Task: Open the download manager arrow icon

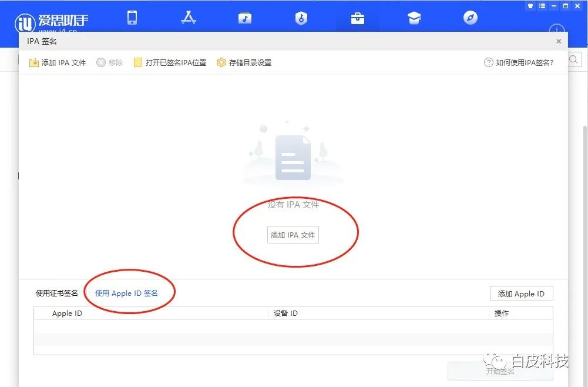Action: [x=557, y=28]
